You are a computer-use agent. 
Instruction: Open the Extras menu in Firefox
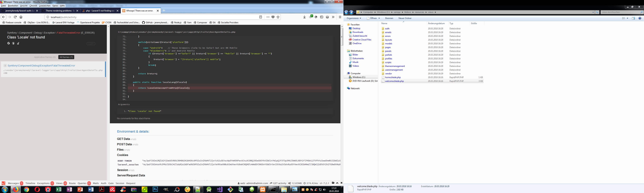pos(55,6)
